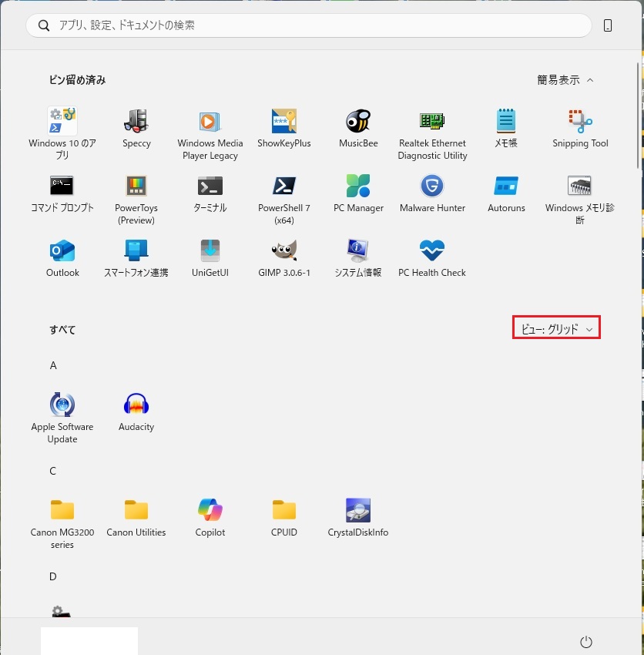The width and height of the screenshot is (644, 655).
Task: Open MusicBee music player
Action: click(358, 128)
